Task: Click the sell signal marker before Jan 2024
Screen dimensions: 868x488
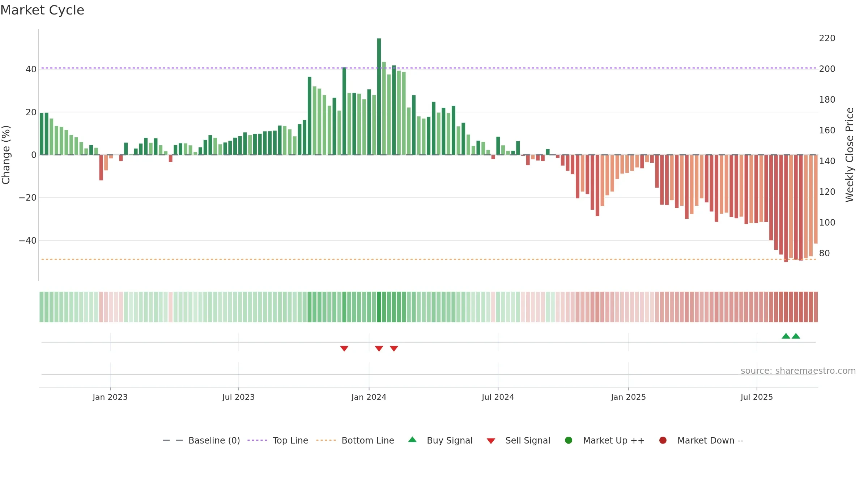Action: 344,348
